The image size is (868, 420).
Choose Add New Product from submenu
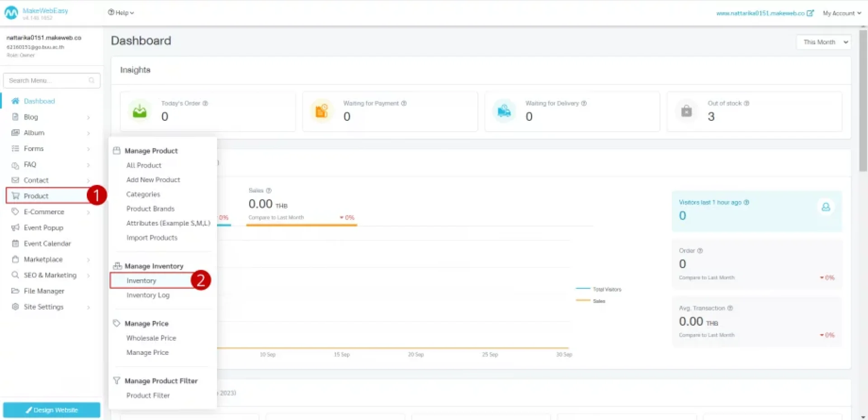(153, 180)
